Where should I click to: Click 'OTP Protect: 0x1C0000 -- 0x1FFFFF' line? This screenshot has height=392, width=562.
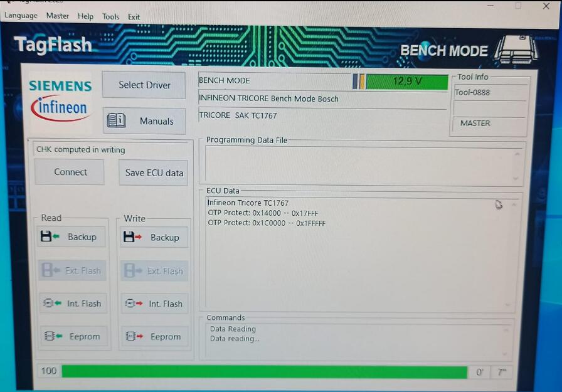coord(267,223)
